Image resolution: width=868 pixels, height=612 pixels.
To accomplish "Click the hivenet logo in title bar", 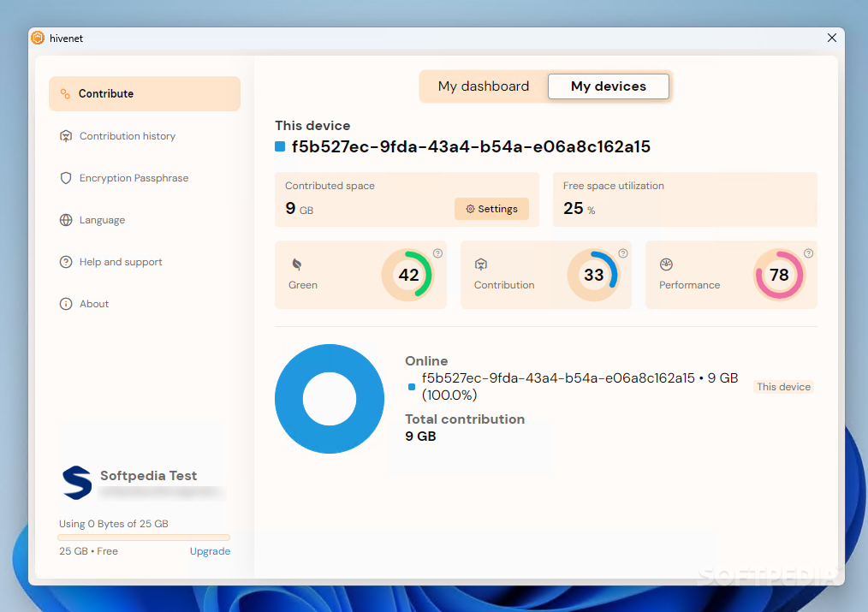I will point(38,38).
